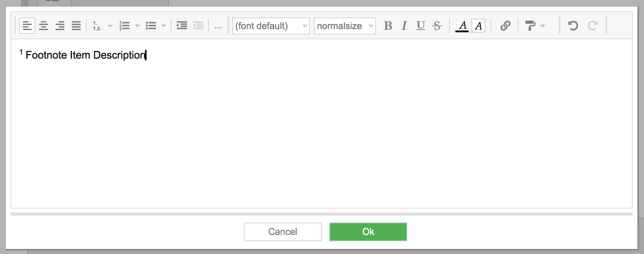Apply strikethrough formatting

[437, 26]
